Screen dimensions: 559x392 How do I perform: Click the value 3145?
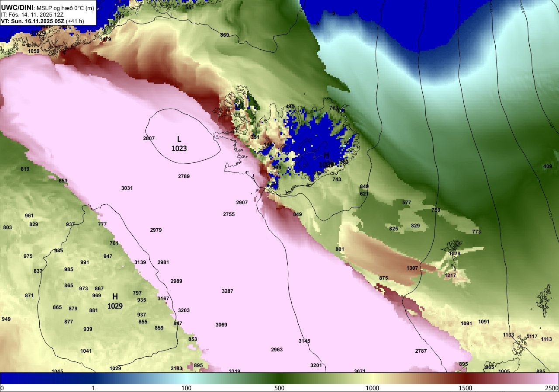[x=304, y=341]
